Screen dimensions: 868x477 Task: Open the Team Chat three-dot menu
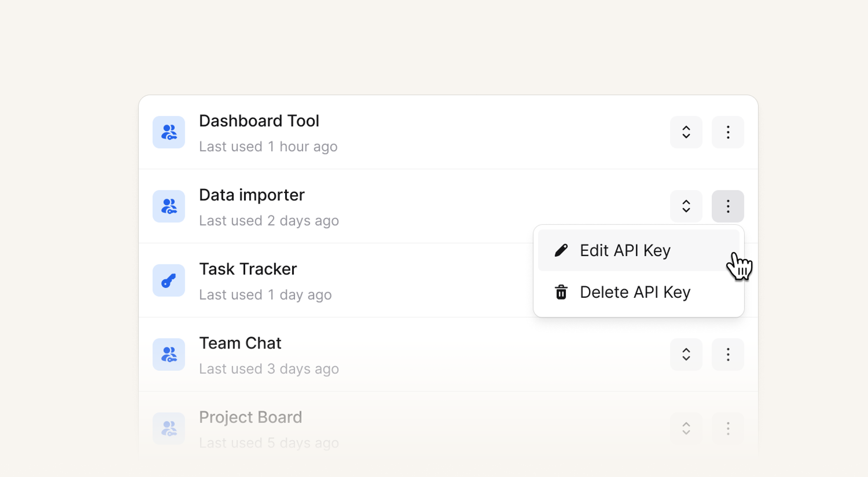point(728,355)
